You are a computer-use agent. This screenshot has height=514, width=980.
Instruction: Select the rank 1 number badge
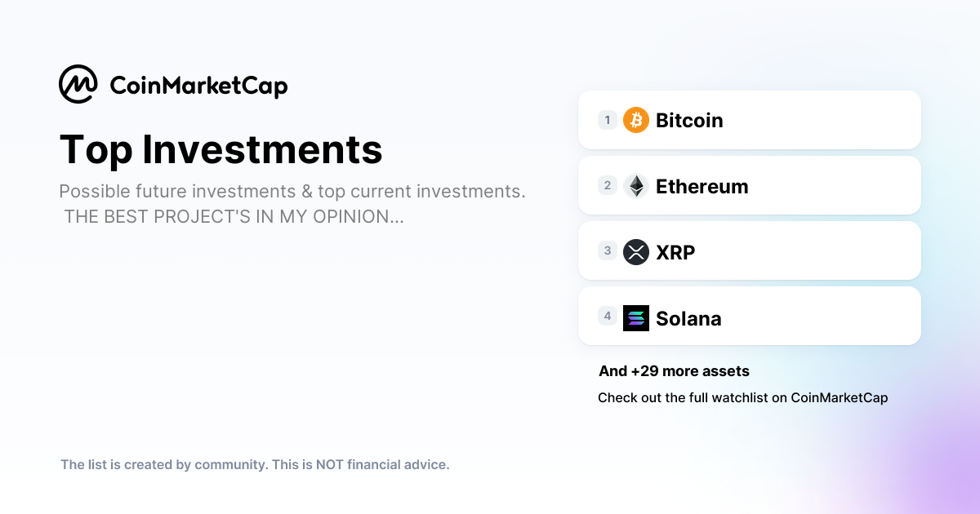[607, 120]
